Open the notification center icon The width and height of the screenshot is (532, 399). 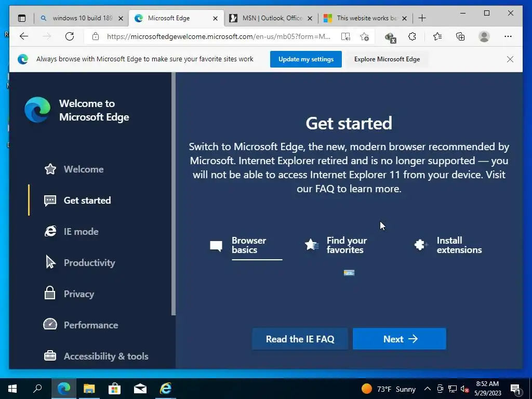tap(516, 389)
